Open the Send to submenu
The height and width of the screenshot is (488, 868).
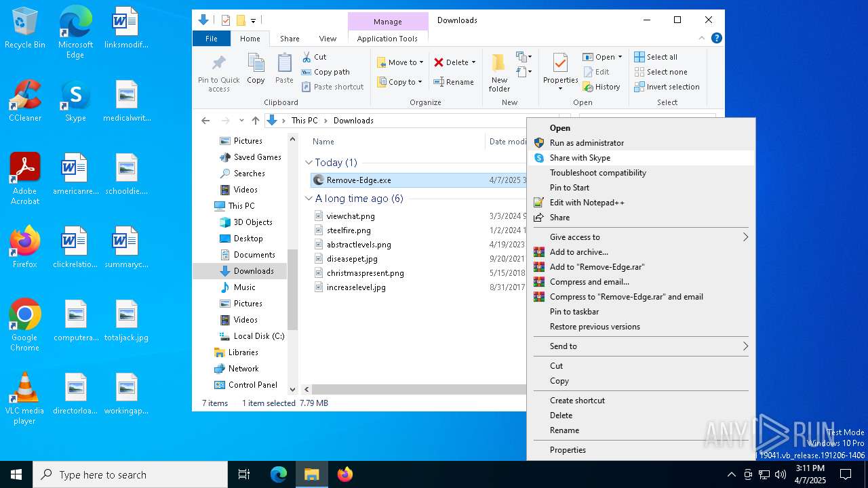pyautogui.click(x=641, y=346)
